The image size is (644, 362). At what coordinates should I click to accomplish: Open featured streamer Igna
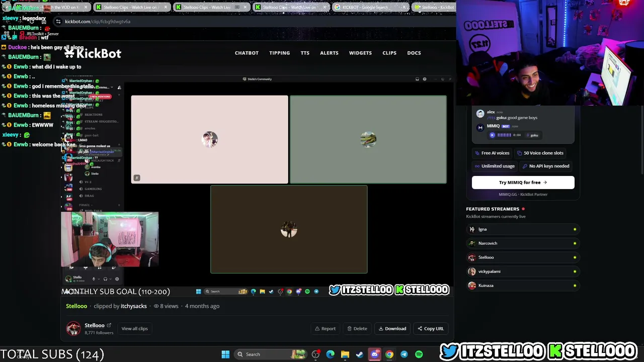(x=523, y=229)
